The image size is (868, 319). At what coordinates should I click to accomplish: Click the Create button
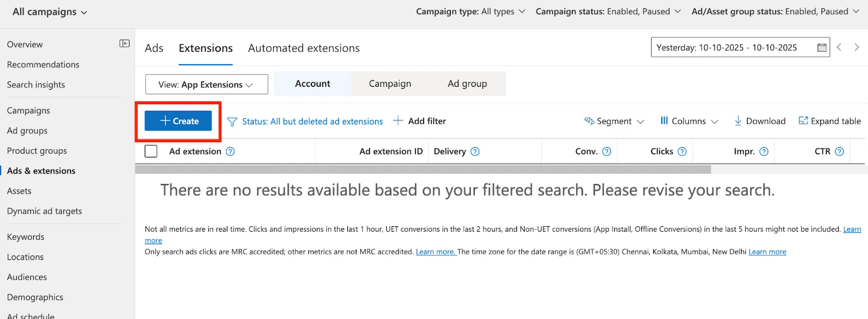tap(178, 121)
